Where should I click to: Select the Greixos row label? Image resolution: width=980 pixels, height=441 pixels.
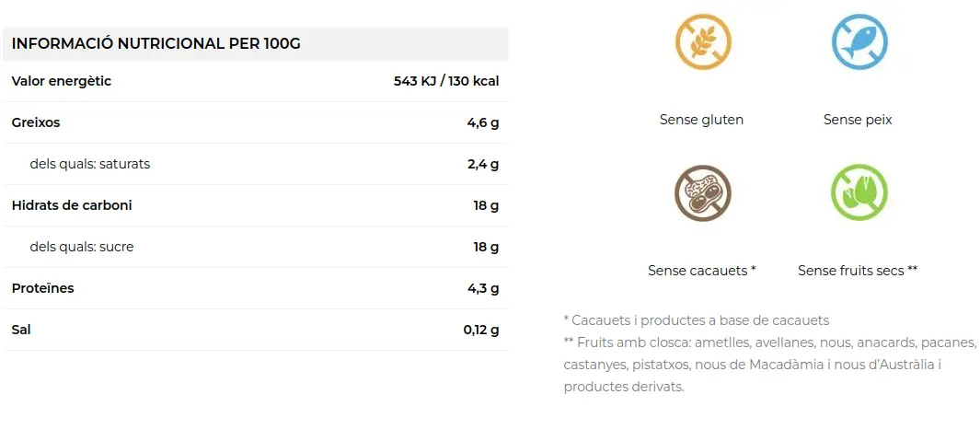click(36, 122)
